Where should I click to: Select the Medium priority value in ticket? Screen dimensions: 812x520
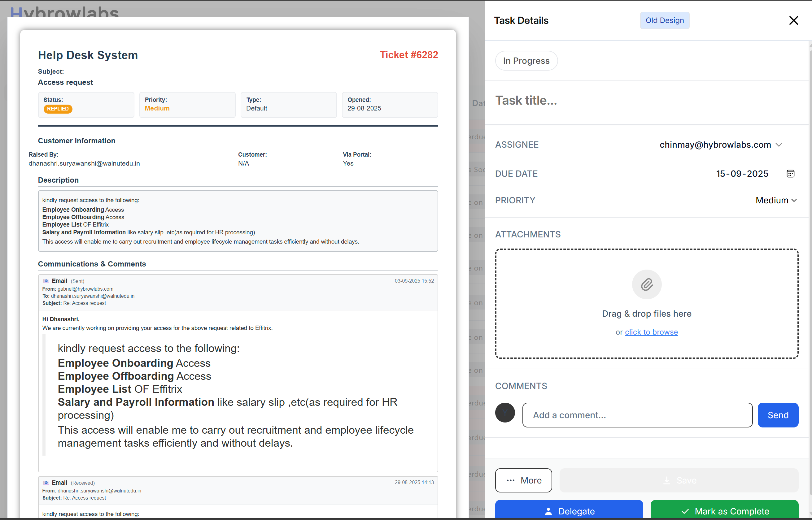pos(157,108)
